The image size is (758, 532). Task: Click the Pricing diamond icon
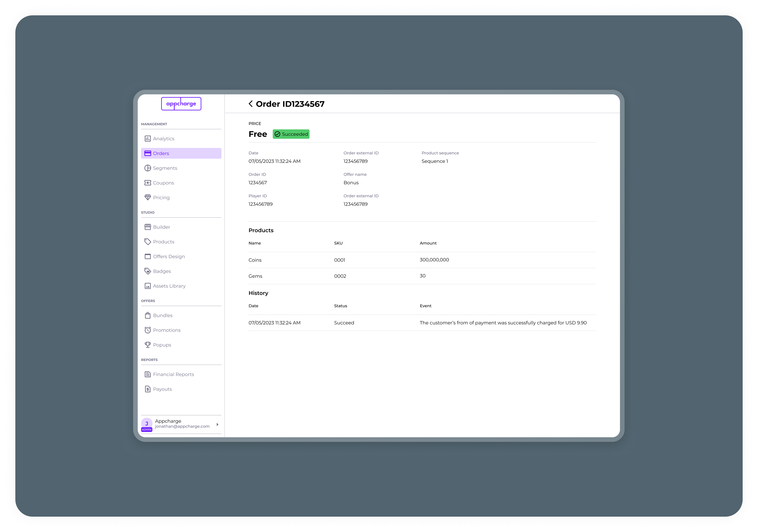(147, 197)
